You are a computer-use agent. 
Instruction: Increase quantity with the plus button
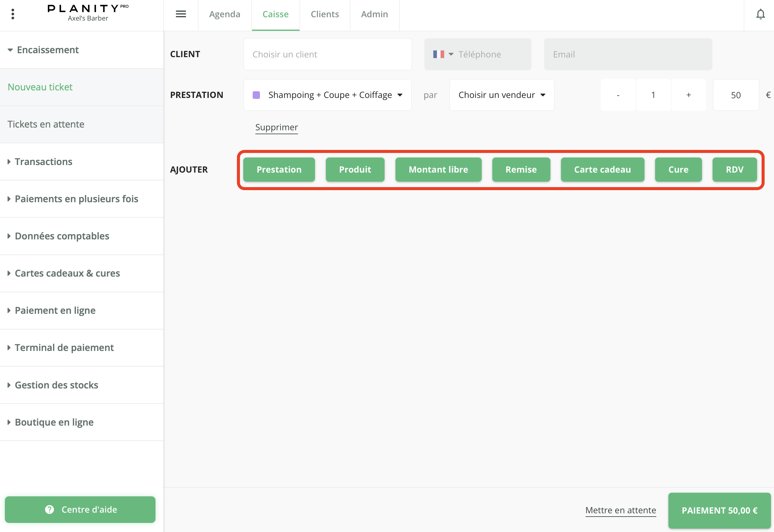688,95
